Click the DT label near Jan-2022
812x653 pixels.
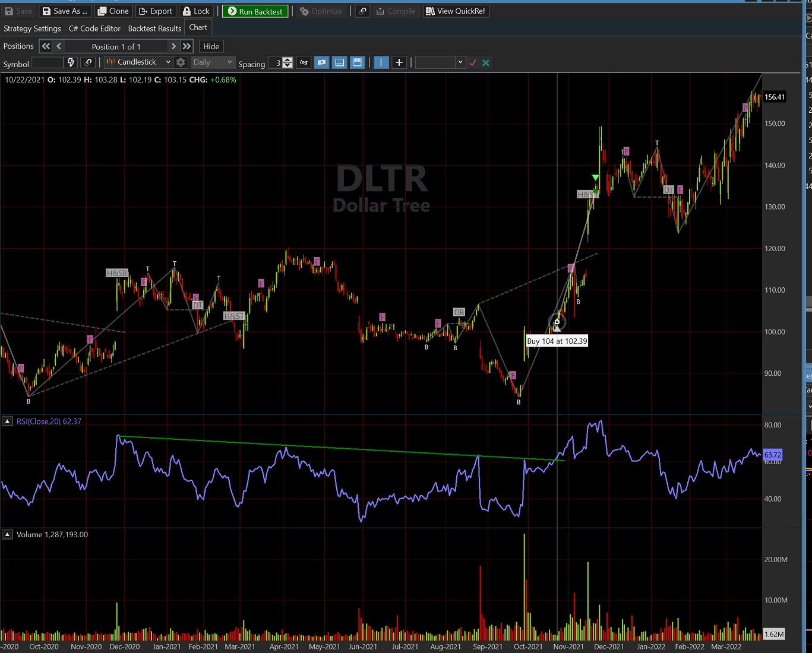click(x=669, y=190)
